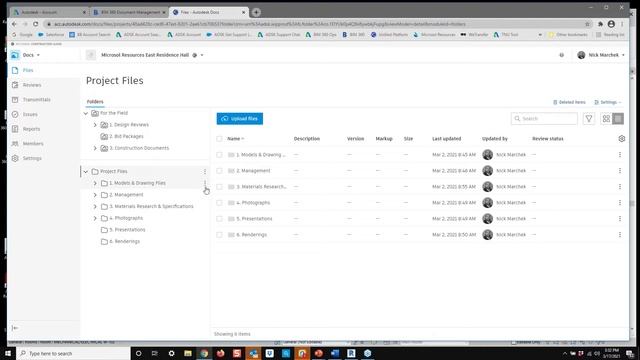Bookmark this page with star icon
The height and width of the screenshot is (360, 640).
click(x=587, y=24)
